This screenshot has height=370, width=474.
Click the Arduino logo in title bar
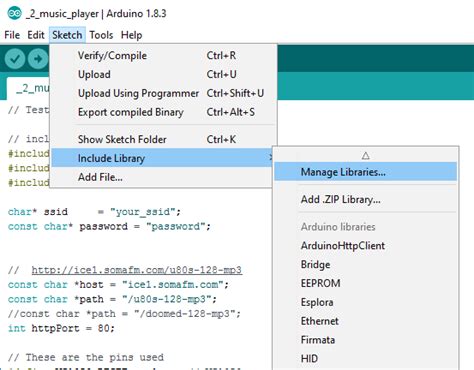(x=14, y=13)
